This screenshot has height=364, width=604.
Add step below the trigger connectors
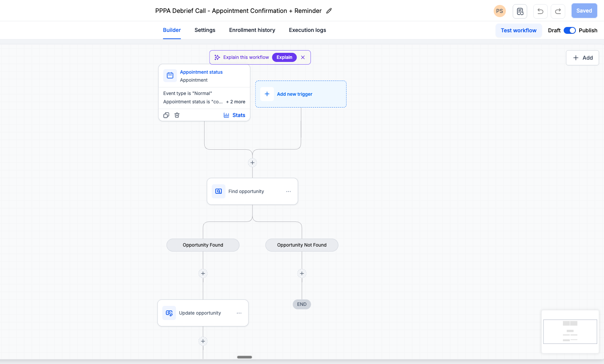[x=253, y=163]
